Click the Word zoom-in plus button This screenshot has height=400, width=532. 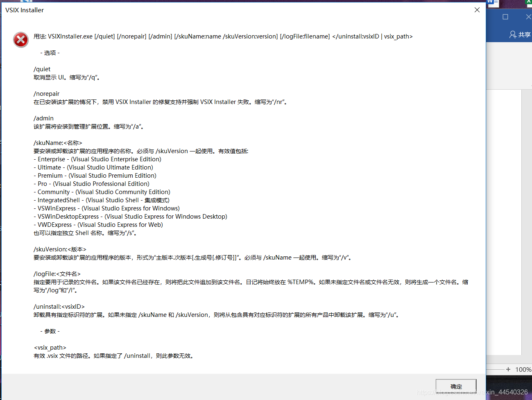[508, 369]
